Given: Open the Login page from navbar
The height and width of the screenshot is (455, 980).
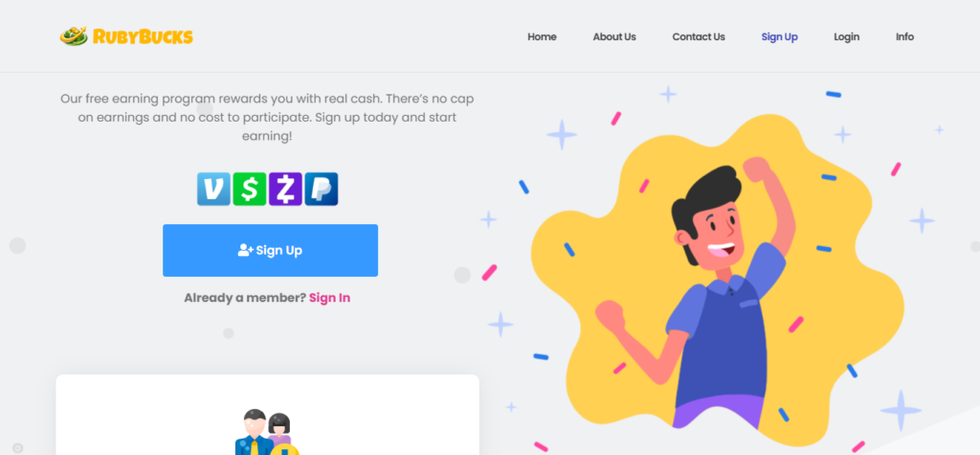Looking at the screenshot, I should (x=846, y=37).
